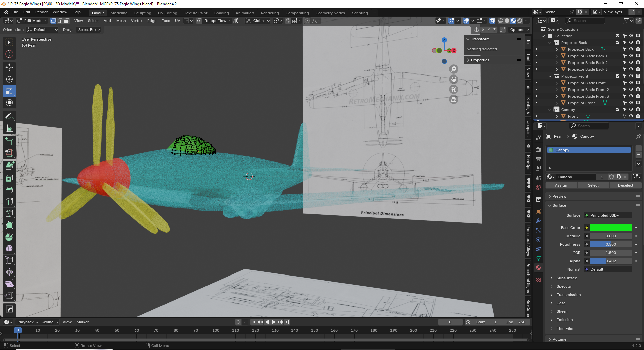Switch viewport shading to Wireframe
This screenshot has width=644, height=350.
(501, 21)
